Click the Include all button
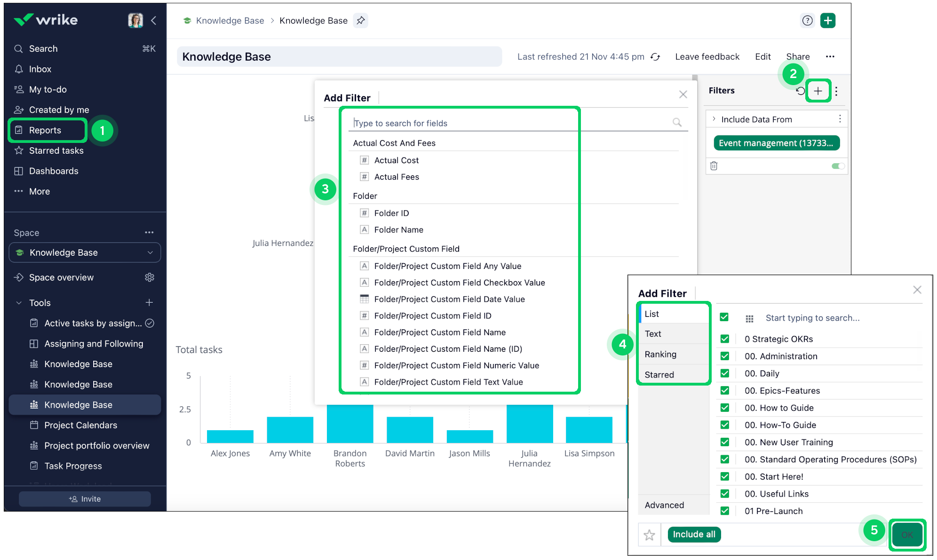 [694, 535]
